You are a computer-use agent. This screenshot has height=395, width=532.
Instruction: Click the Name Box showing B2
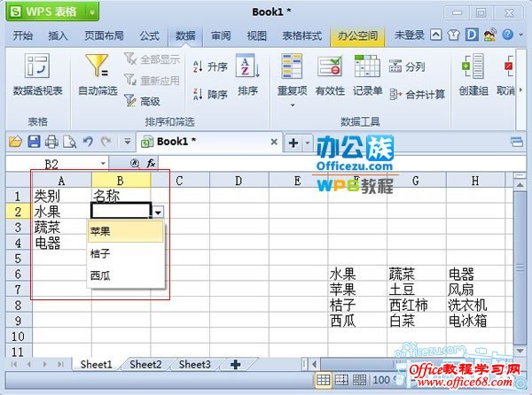pos(52,165)
